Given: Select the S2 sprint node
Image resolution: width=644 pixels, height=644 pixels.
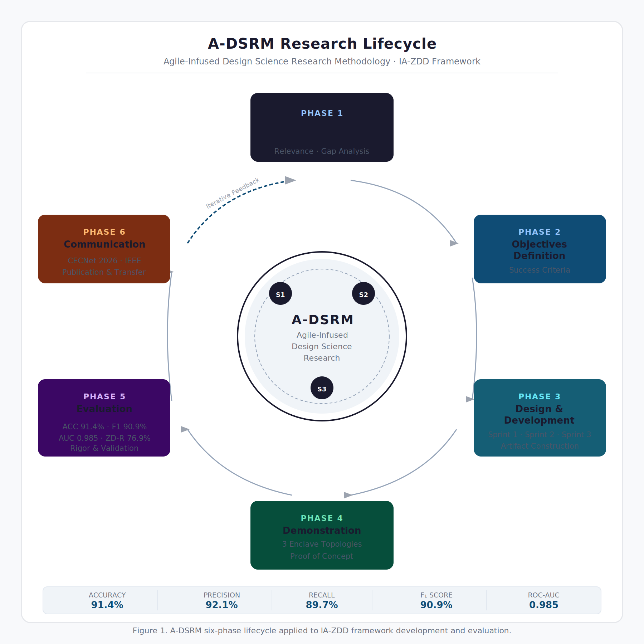Looking at the screenshot, I should (x=364, y=294).
